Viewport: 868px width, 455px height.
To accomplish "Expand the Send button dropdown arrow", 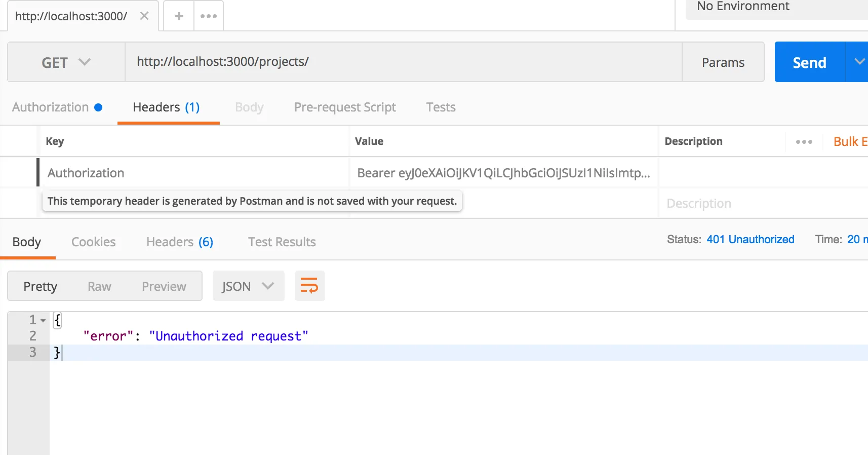I will pos(859,62).
